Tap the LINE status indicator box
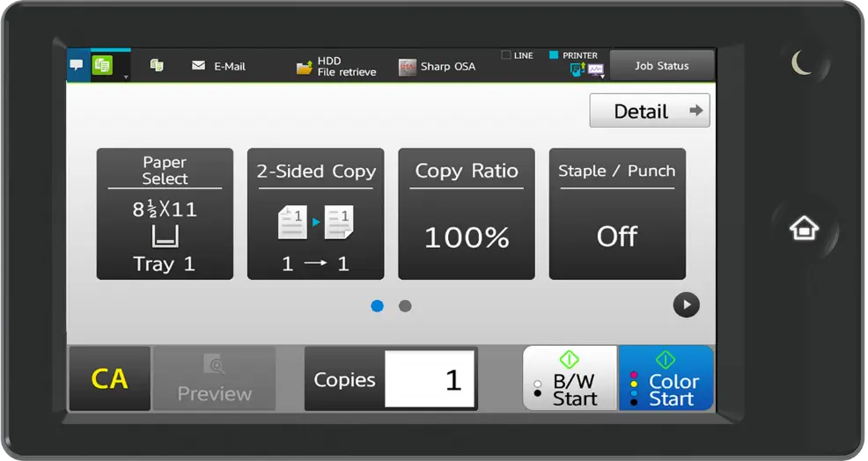The width and height of the screenshot is (868, 461). 506,55
